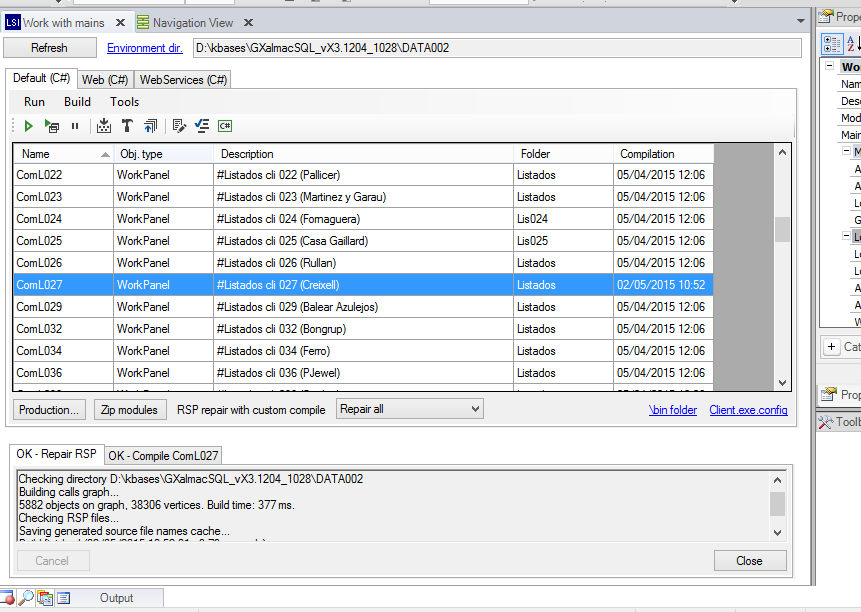This screenshot has height=612, width=861.
Task: Open the \bin folder link
Action: tap(673, 409)
